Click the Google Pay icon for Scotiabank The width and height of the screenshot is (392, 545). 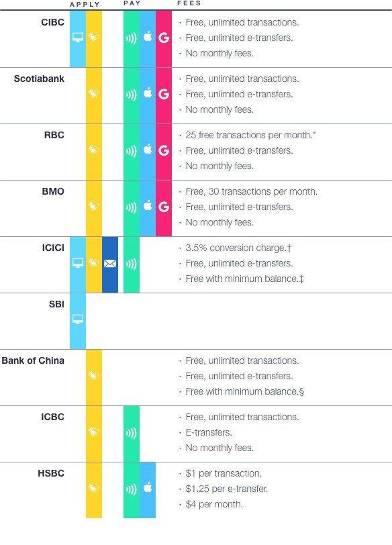point(164,94)
